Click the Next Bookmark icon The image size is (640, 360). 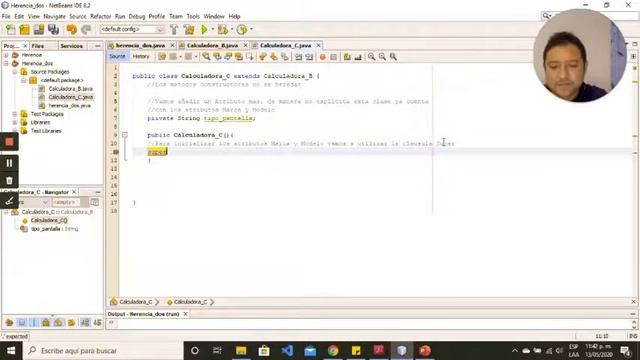[273, 57]
